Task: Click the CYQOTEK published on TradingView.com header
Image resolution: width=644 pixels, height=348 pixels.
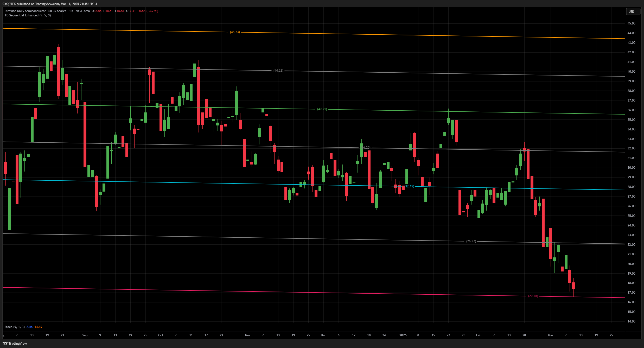Action: pyautogui.click(x=50, y=4)
